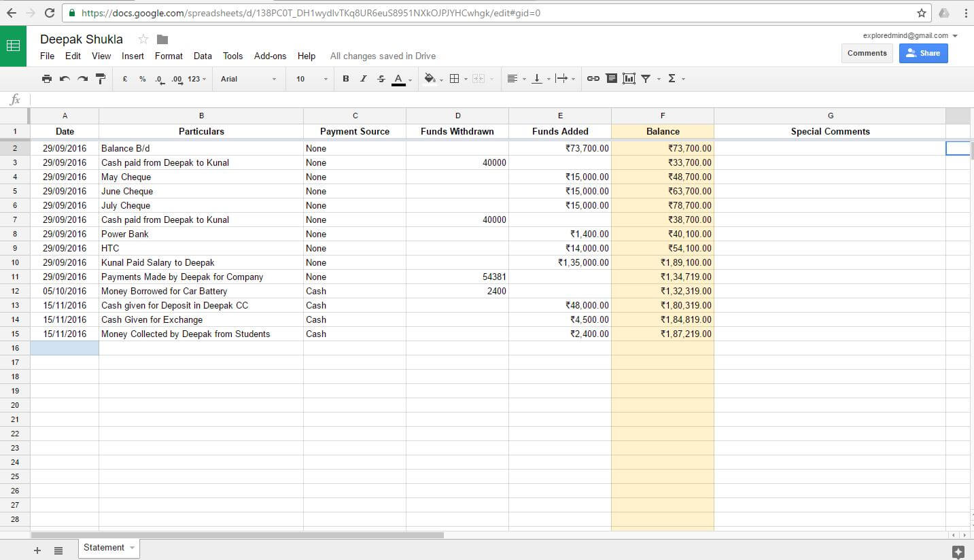Open the Add-ons menu
The height and width of the screenshot is (560, 974).
tap(270, 56)
